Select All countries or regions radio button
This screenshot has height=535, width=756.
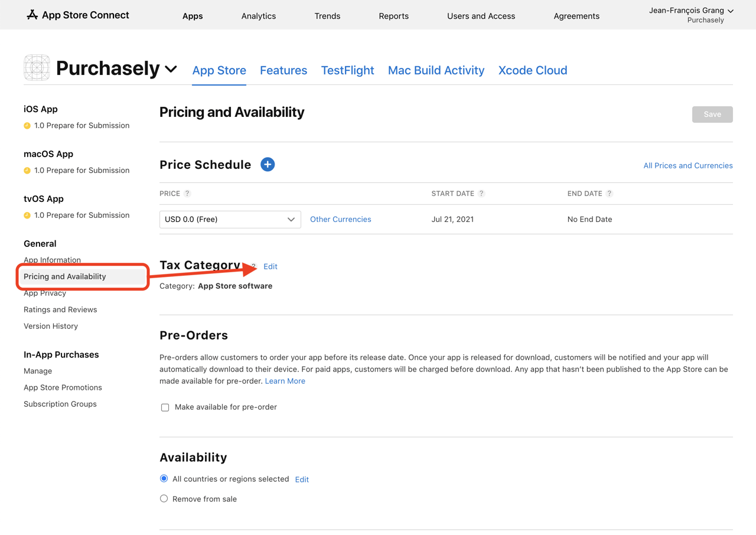(164, 479)
